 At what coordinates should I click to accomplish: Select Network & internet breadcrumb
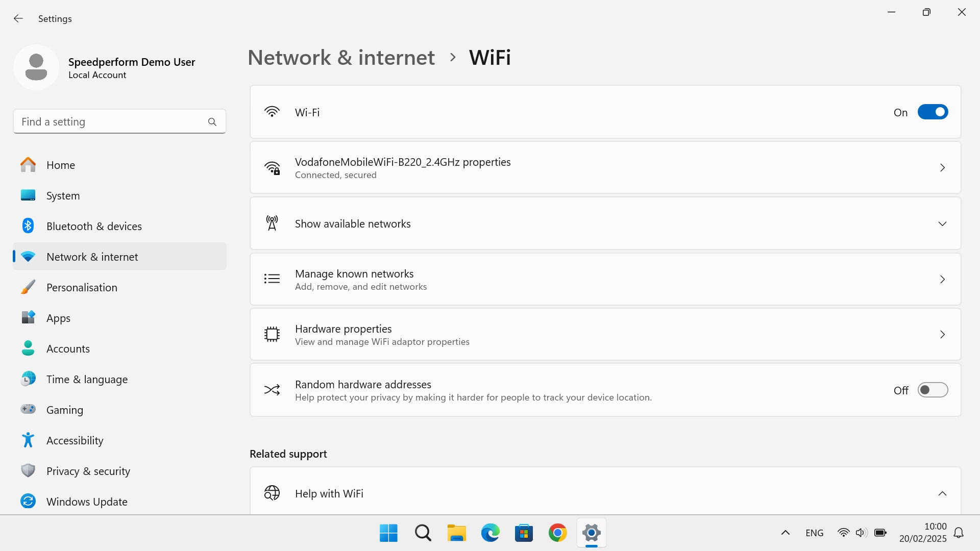pos(341,57)
